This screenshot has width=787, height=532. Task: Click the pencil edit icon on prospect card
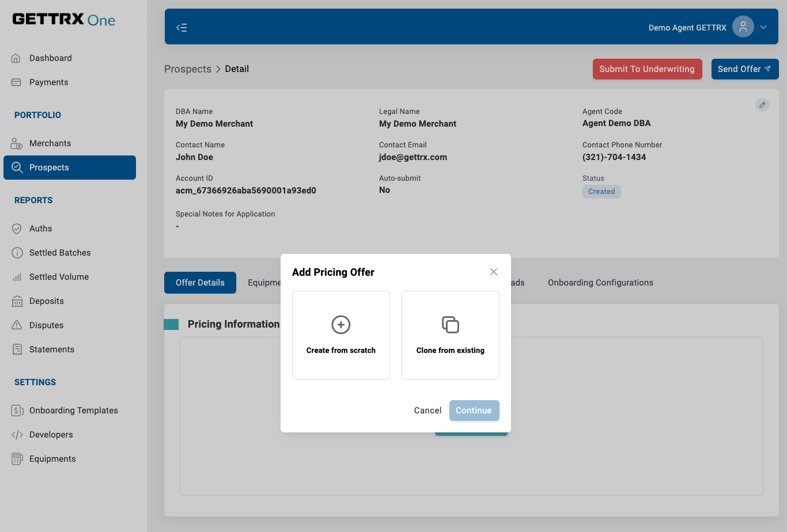pyautogui.click(x=762, y=105)
